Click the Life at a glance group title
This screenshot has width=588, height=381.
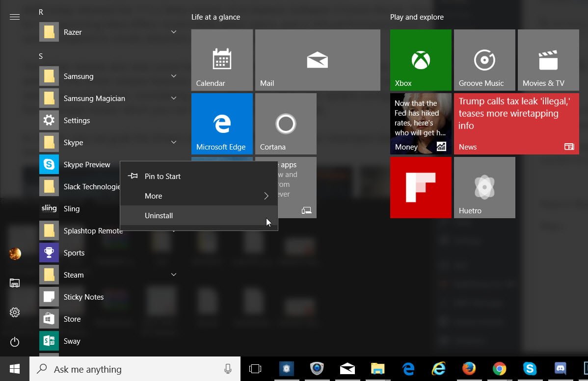pyautogui.click(x=215, y=17)
